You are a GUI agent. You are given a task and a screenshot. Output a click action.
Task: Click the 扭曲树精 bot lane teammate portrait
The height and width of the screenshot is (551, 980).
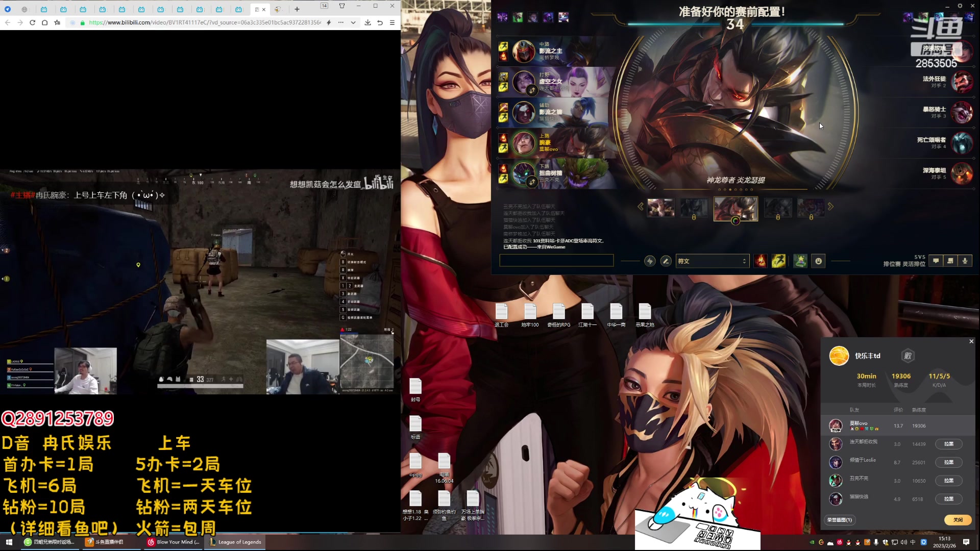[524, 173]
